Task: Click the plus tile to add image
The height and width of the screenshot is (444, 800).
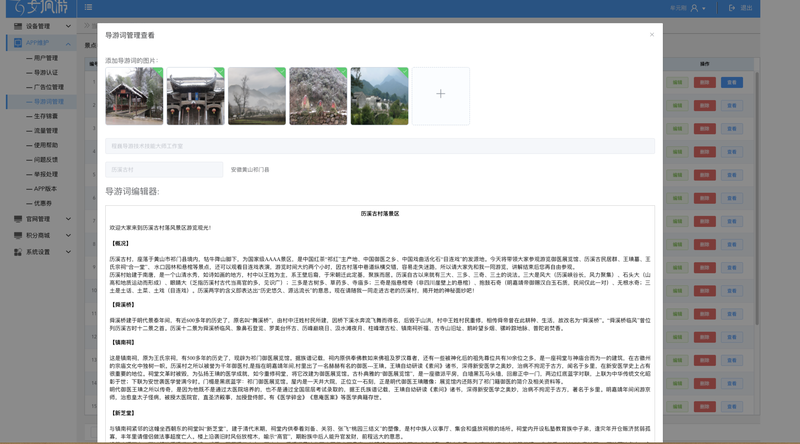Action: pyautogui.click(x=441, y=96)
